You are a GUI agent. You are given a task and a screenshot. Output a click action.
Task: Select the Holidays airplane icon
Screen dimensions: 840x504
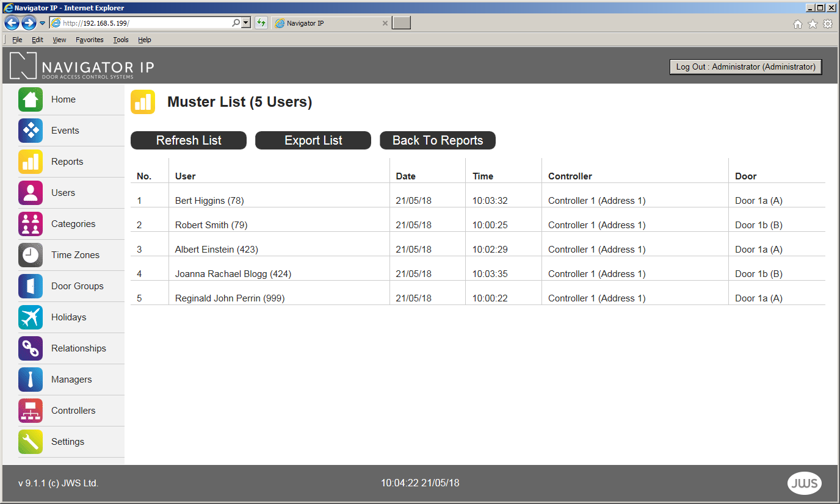pyautogui.click(x=31, y=317)
